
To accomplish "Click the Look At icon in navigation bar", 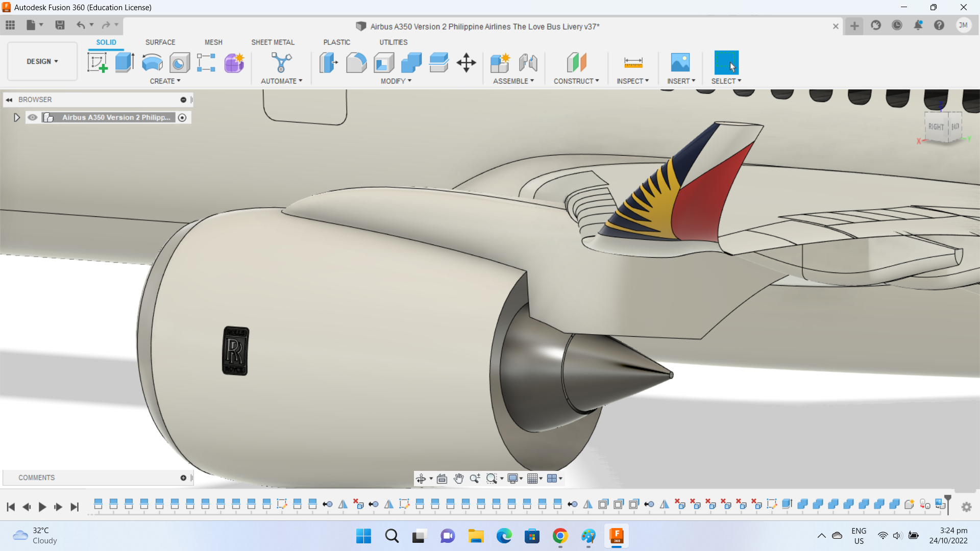I will [x=442, y=479].
